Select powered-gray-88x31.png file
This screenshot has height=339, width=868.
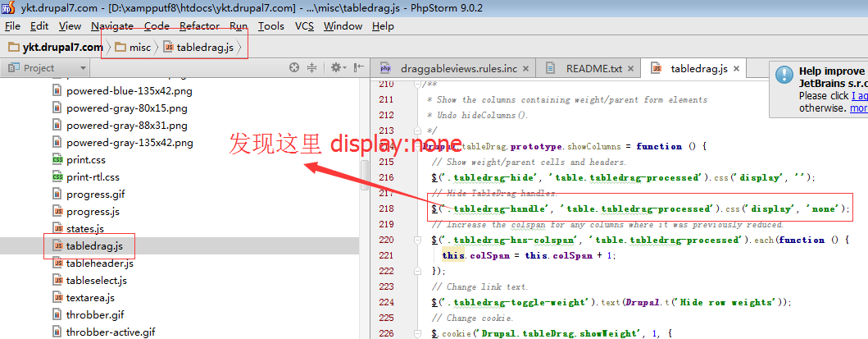coord(127,126)
